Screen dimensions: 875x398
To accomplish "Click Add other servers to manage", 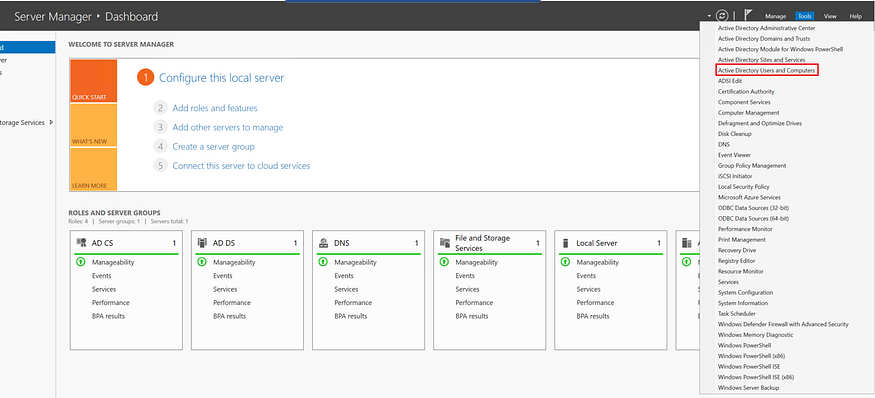I will [228, 128].
